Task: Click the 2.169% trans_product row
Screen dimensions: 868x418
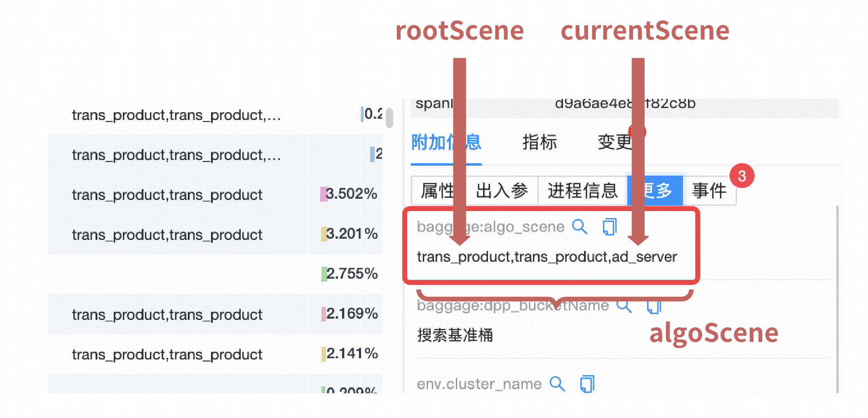Action: point(215,314)
